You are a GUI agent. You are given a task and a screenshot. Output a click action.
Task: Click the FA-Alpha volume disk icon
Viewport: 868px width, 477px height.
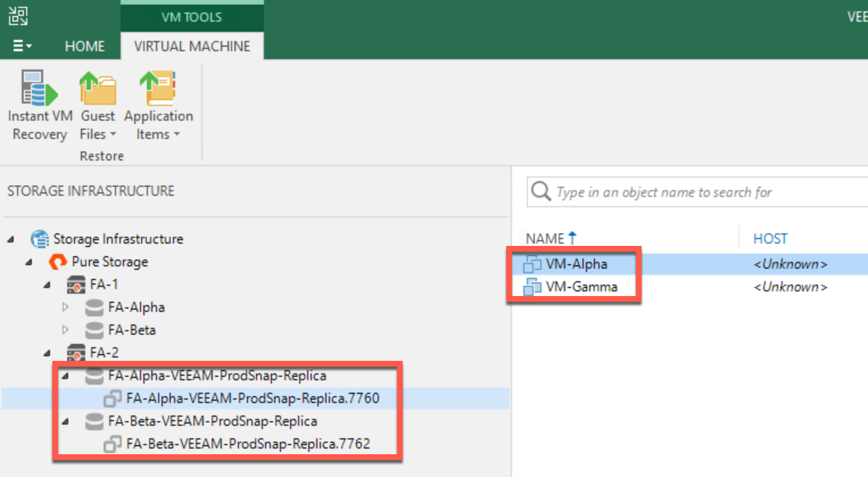pyautogui.click(x=94, y=307)
